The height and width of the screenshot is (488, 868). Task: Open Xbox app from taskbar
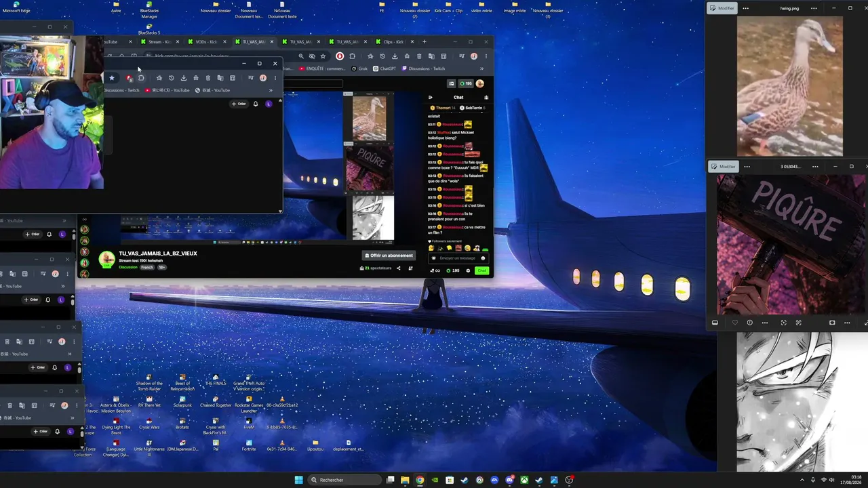tap(524, 480)
